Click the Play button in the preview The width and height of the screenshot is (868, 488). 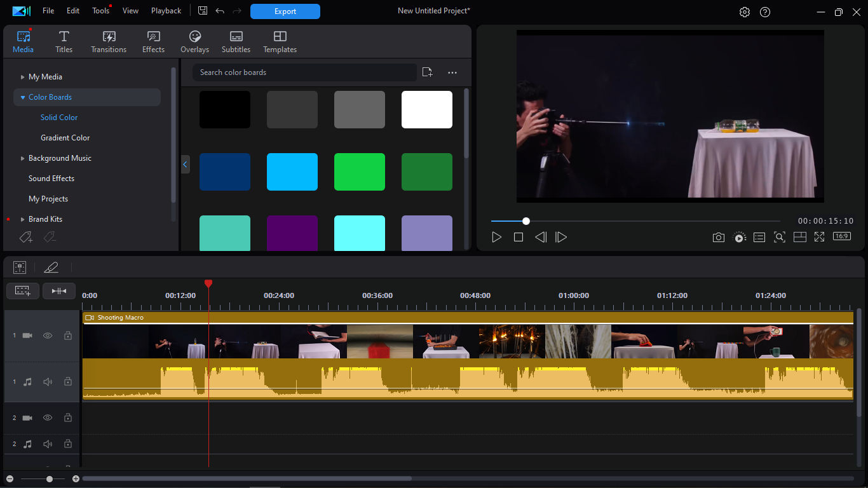coord(497,237)
